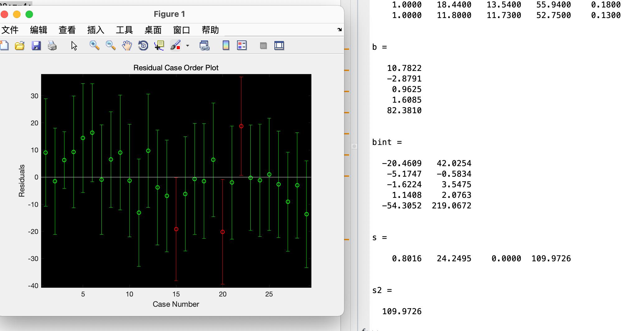This screenshot has width=644, height=331.
Task: Click Show Plot Tools and Dock icon
Action: (279, 46)
